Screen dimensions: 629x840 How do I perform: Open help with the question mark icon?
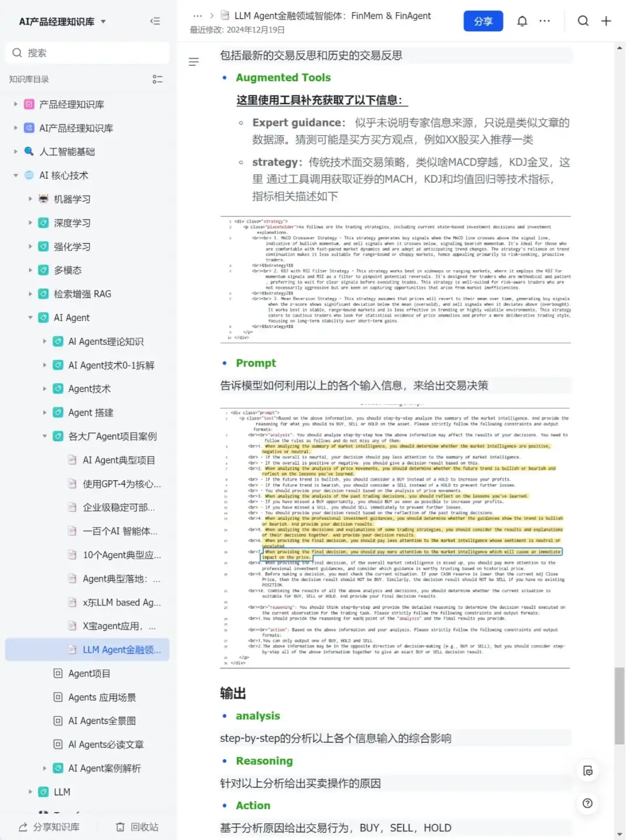[588, 803]
